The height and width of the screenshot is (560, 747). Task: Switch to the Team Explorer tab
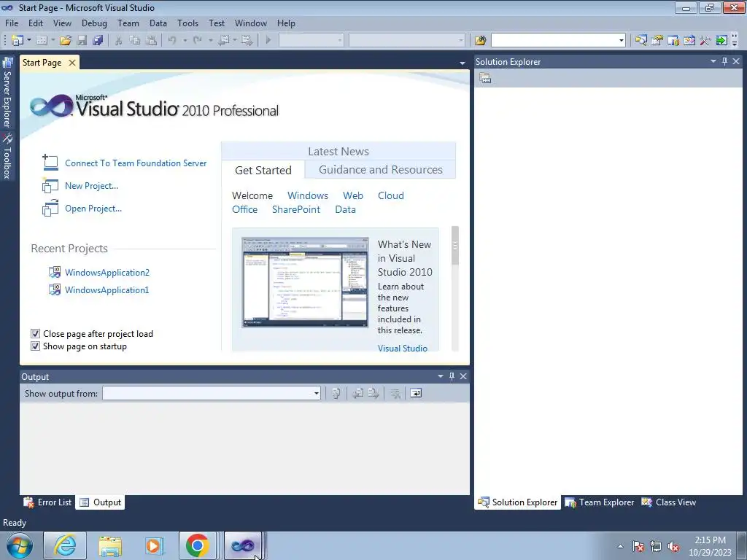pyautogui.click(x=600, y=502)
